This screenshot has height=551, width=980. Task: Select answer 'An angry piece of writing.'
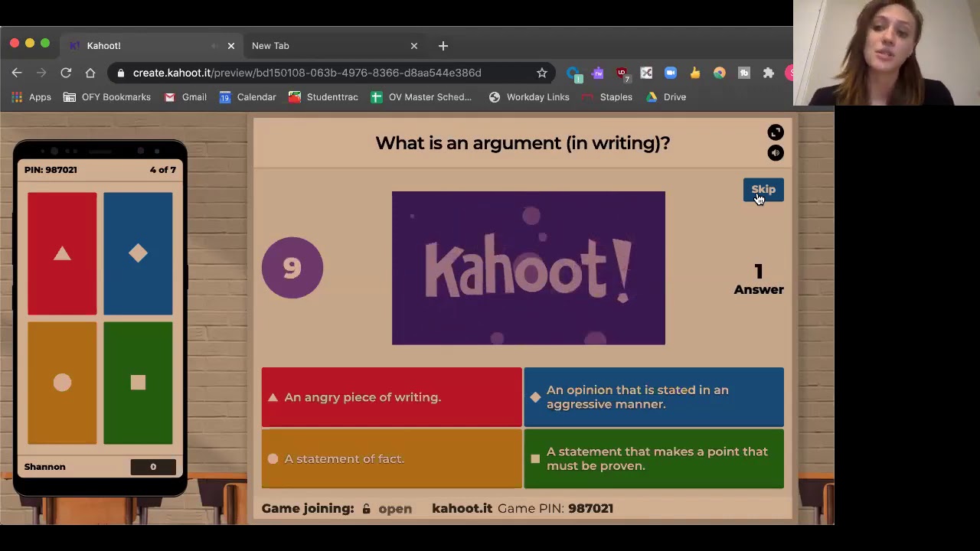pos(392,397)
